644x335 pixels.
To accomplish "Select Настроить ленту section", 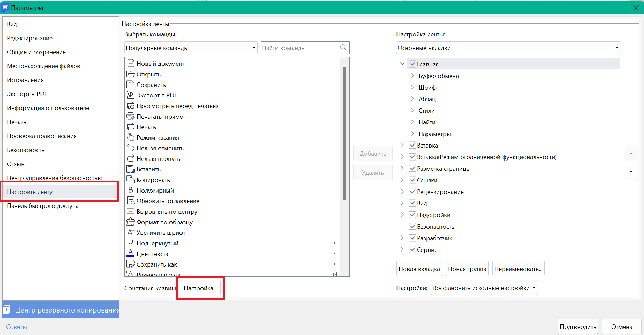I will click(61, 192).
